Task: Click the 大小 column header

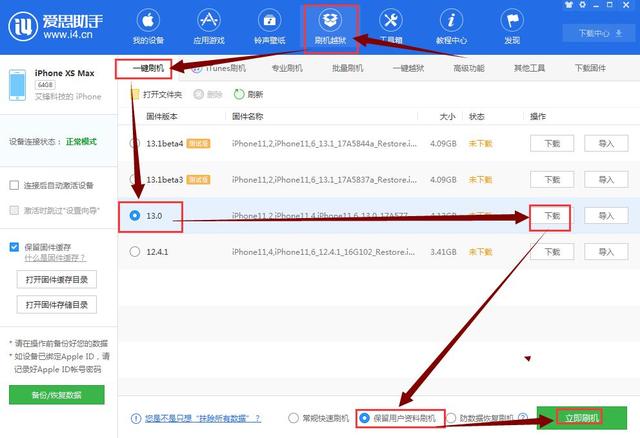Action: (447, 116)
